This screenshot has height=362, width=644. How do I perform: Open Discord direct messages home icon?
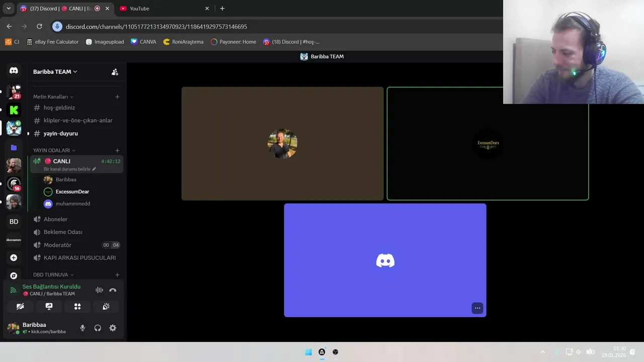click(x=14, y=71)
